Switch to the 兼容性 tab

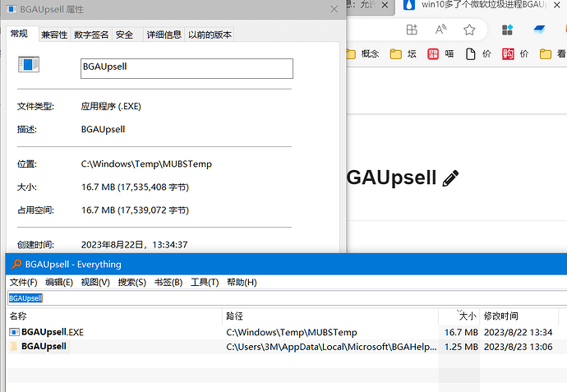pyautogui.click(x=54, y=35)
